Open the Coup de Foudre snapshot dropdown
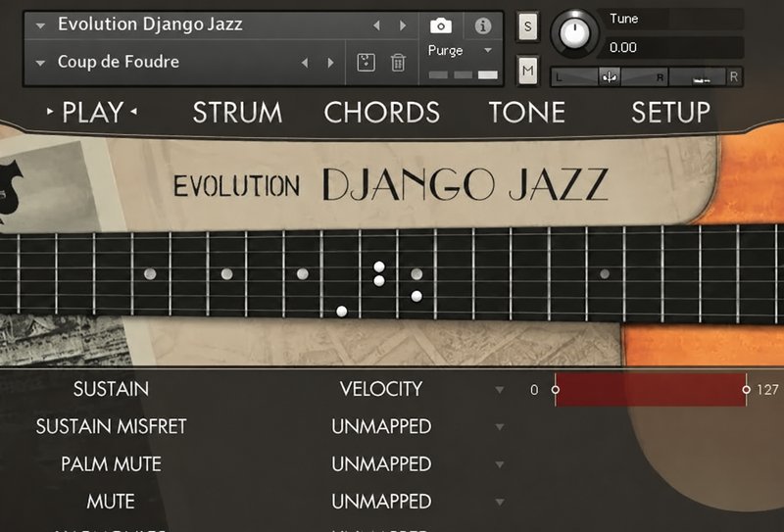 [40, 63]
